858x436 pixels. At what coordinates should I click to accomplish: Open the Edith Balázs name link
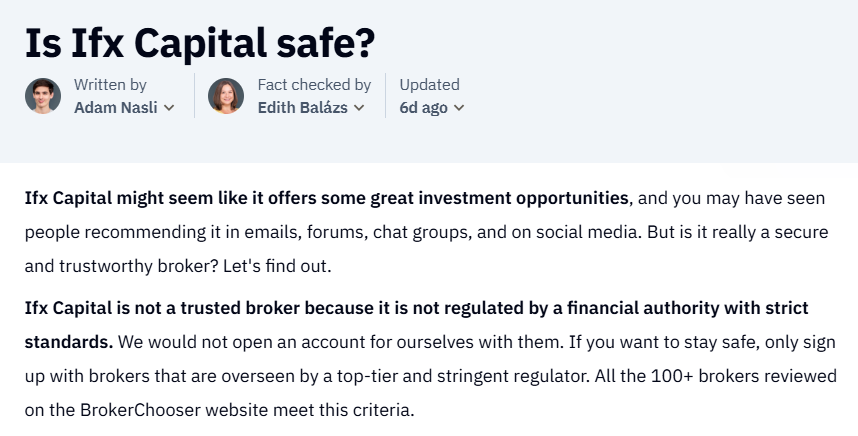pyautogui.click(x=303, y=108)
